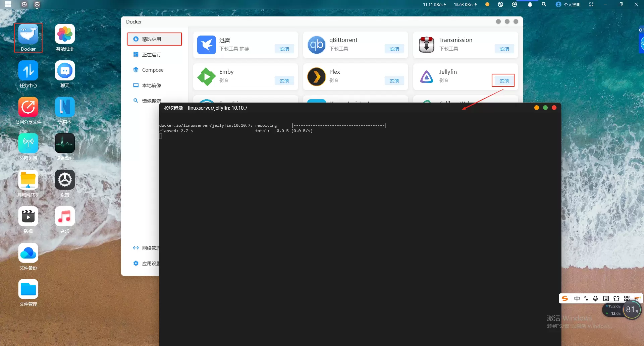The height and width of the screenshot is (346, 644).
Task: Launch the 智能相册 photo album app
Action: (x=65, y=35)
